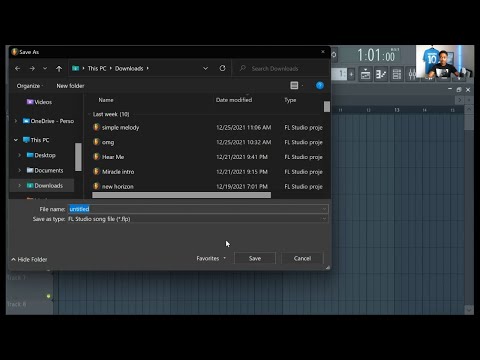
Task: Change the file list view layout
Action: coord(294,86)
